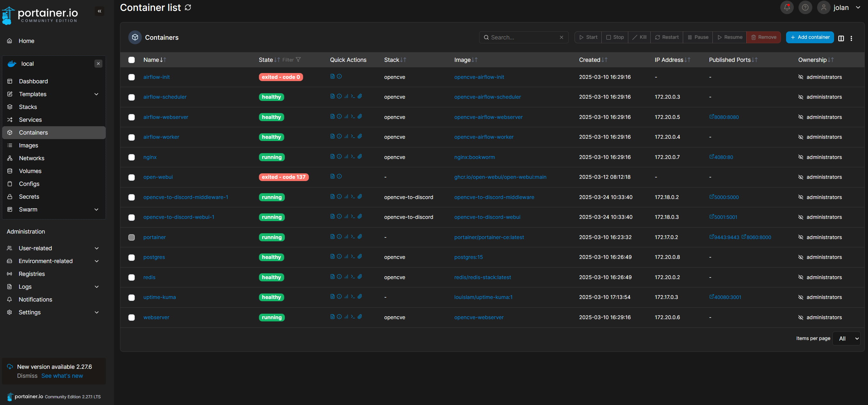
Task: Inspect the airflow-init container
Action: tap(339, 77)
